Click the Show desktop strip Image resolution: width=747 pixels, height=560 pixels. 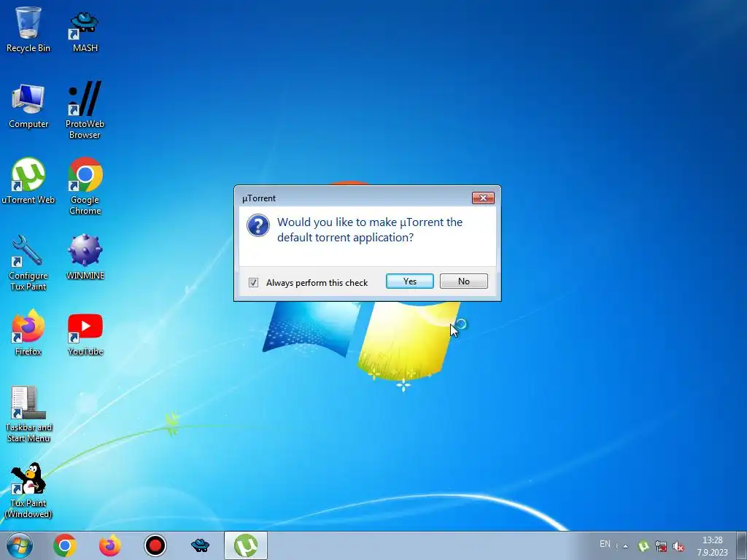(742, 545)
